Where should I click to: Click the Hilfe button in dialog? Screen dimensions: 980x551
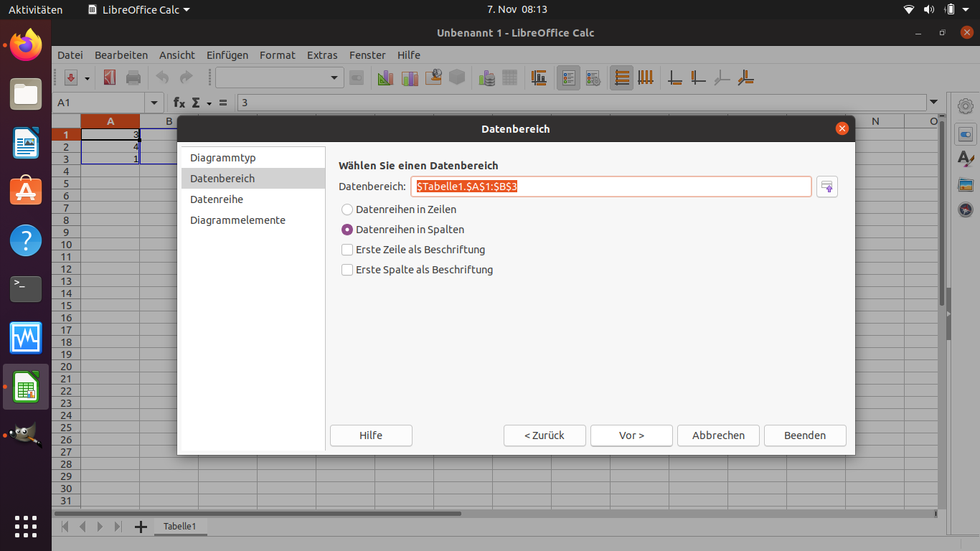tap(371, 435)
